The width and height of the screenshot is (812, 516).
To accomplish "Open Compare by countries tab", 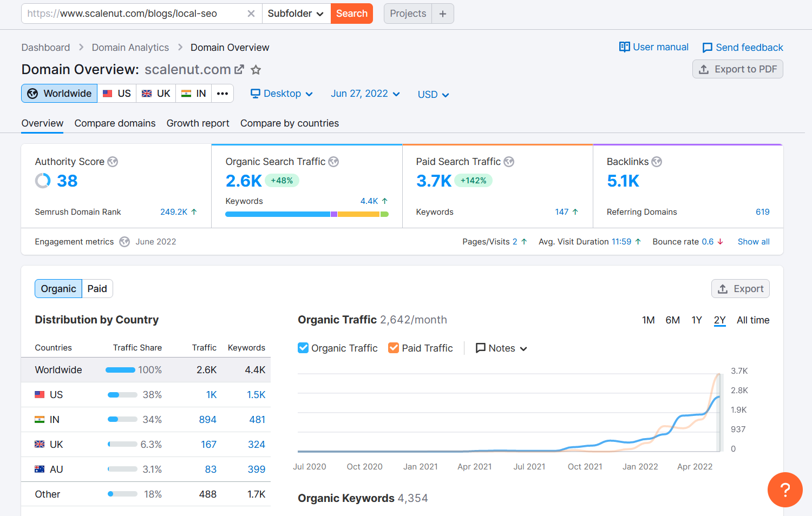I will coord(290,123).
